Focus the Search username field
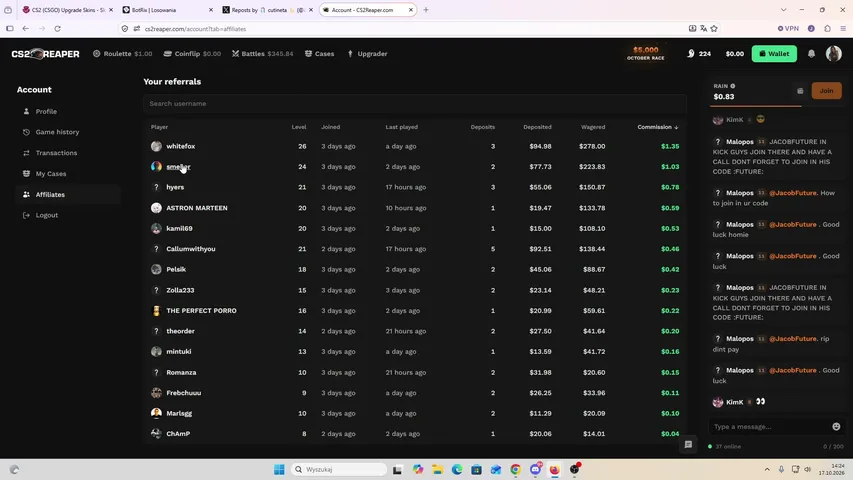This screenshot has height=480, width=853. pos(415,103)
